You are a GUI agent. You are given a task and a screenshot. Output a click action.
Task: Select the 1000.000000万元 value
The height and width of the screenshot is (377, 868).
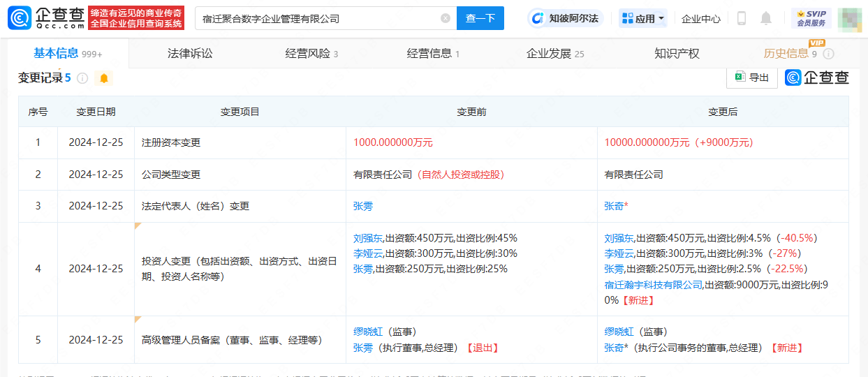(x=393, y=142)
